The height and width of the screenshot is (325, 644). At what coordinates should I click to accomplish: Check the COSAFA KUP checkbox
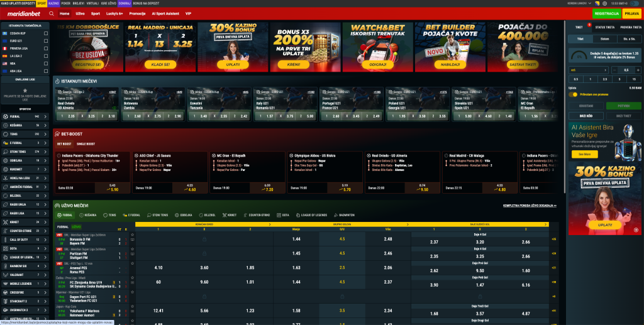click(x=45, y=34)
